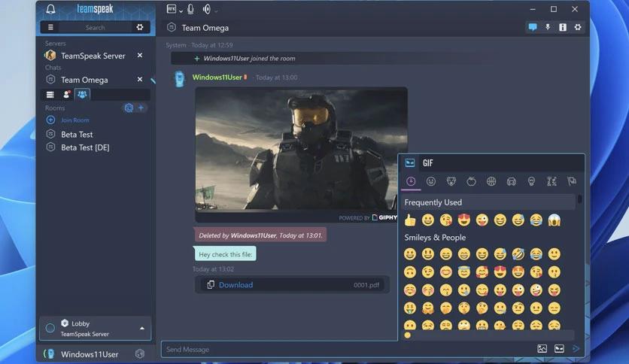The image size is (629, 364).
Task: Select the recently used emoji category
Action: click(411, 181)
